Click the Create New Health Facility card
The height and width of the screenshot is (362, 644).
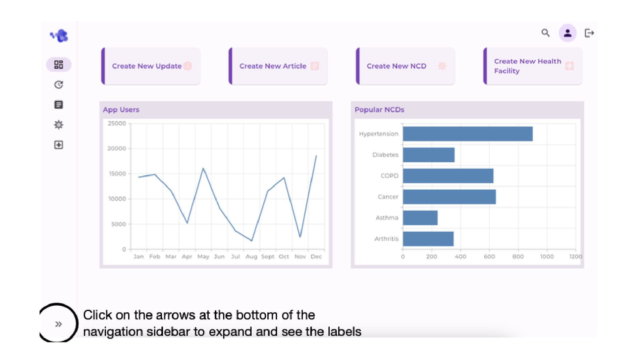click(533, 66)
